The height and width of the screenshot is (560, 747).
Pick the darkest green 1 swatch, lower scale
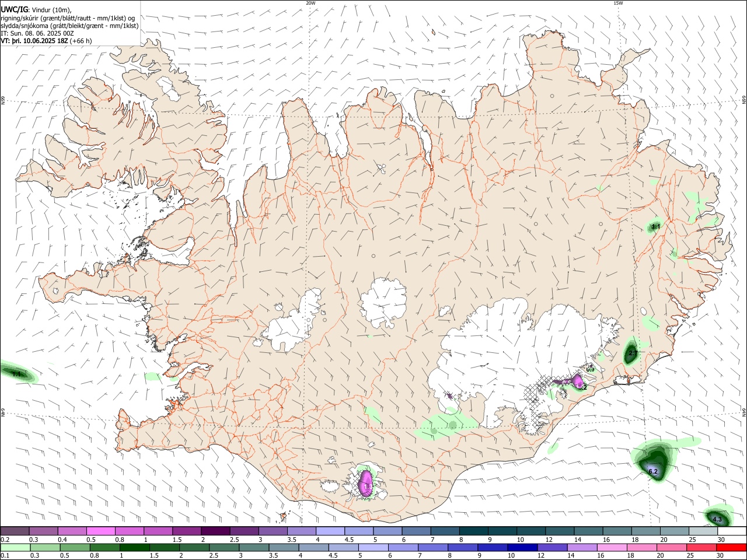coord(134,548)
